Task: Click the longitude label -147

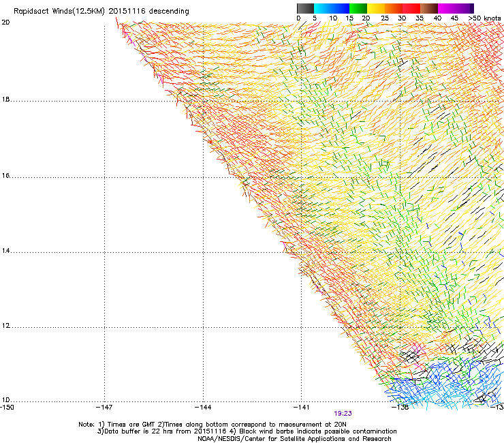Action: click(104, 408)
